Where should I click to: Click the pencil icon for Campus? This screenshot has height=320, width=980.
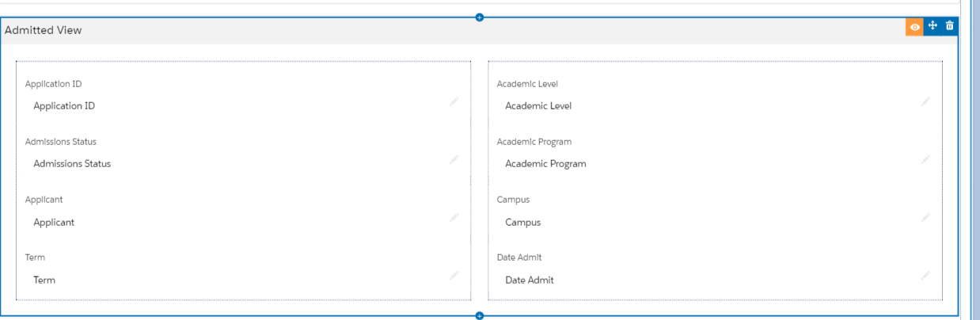pyautogui.click(x=925, y=217)
